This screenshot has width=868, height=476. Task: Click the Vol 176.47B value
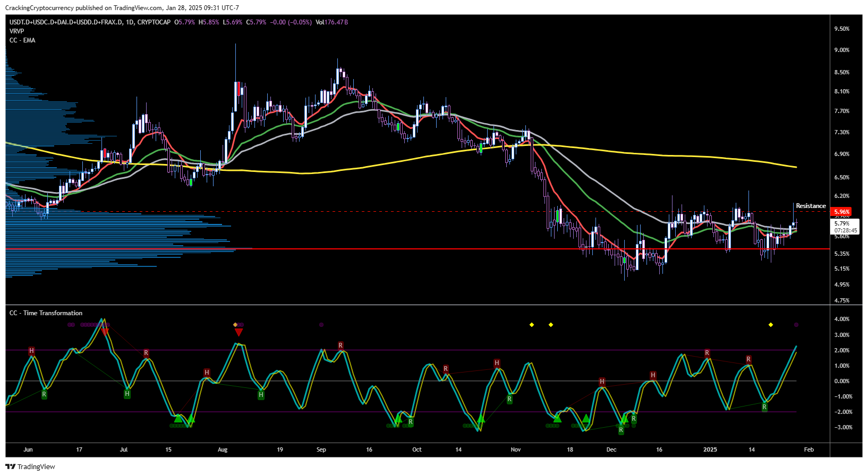(x=331, y=22)
